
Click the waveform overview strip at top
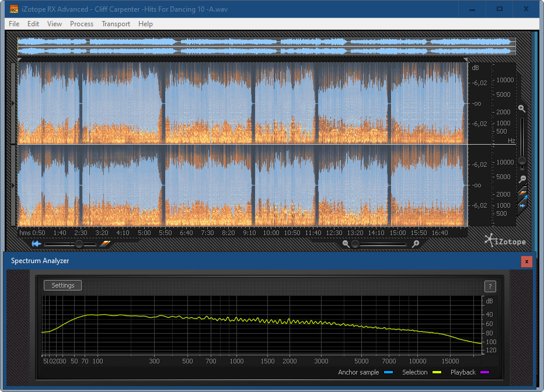[266, 47]
